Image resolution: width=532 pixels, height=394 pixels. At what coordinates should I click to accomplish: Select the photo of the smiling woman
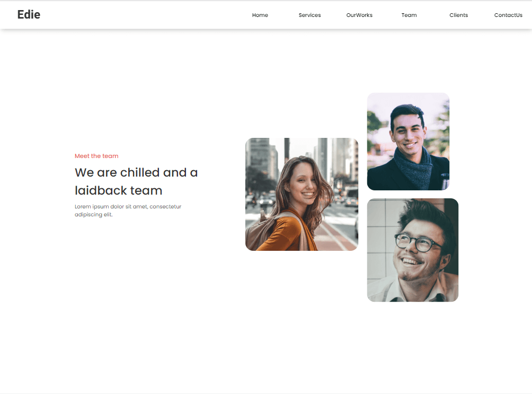tap(302, 194)
